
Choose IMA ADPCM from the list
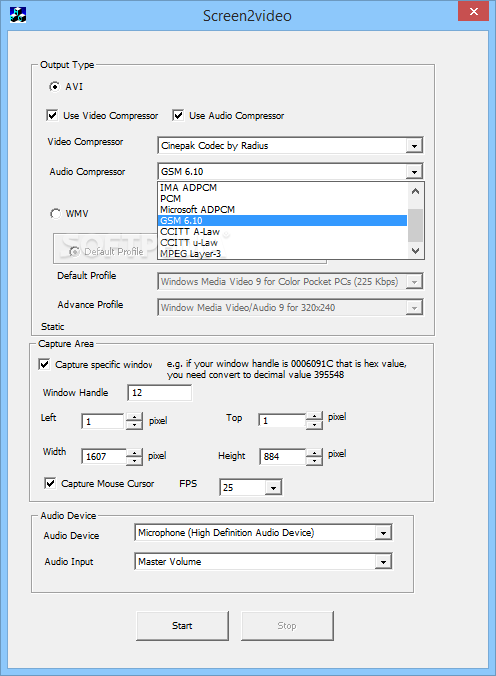coord(283,188)
